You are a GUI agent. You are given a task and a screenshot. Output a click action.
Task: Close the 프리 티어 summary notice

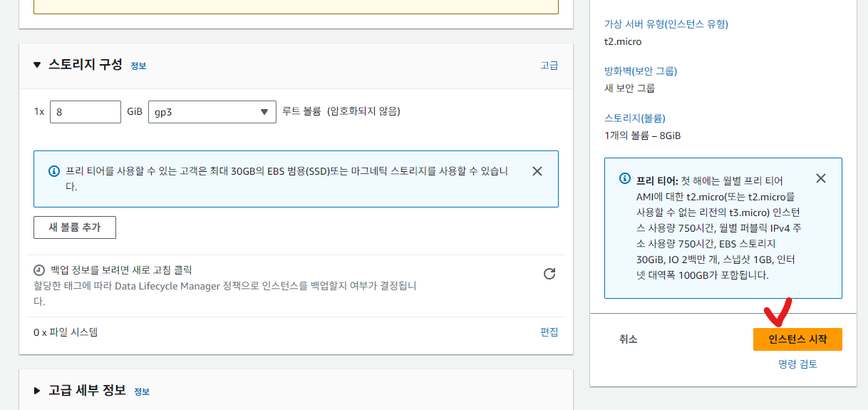coord(821,178)
